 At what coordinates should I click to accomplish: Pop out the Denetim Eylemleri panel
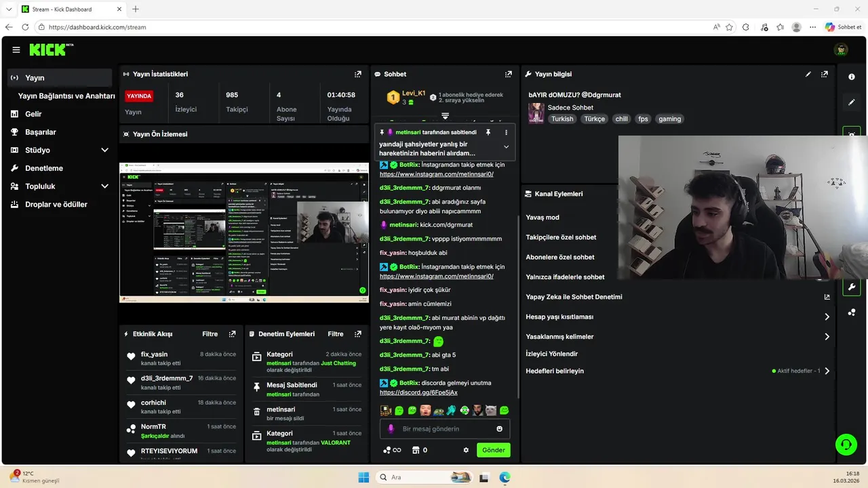click(x=358, y=334)
